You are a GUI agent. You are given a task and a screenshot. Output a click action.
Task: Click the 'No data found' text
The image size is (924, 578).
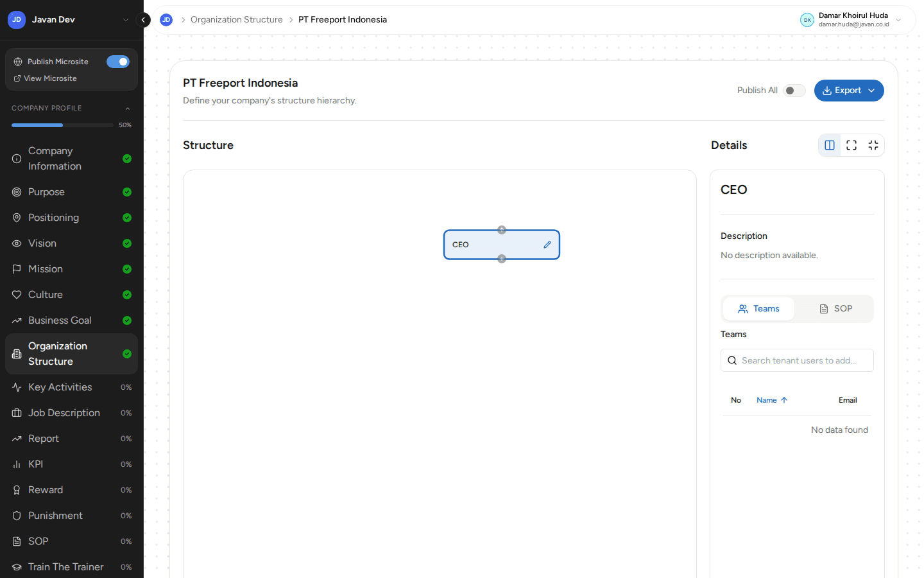(x=839, y=430)
